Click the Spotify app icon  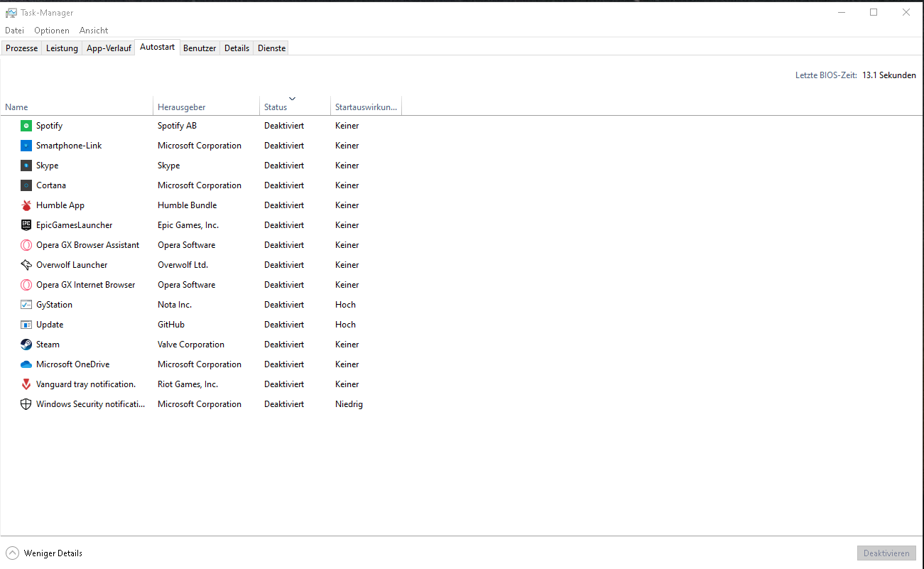pyautogui.click(x=26, y=126)
